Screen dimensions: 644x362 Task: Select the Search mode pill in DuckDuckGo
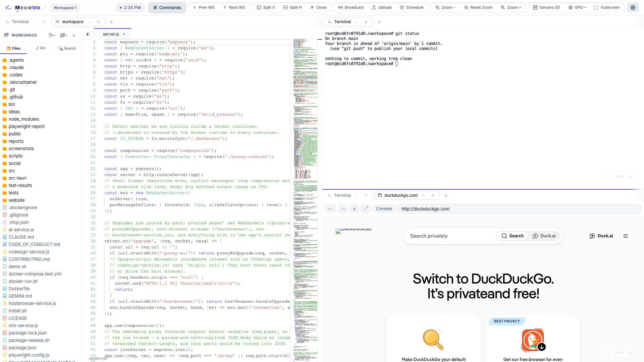513,236
